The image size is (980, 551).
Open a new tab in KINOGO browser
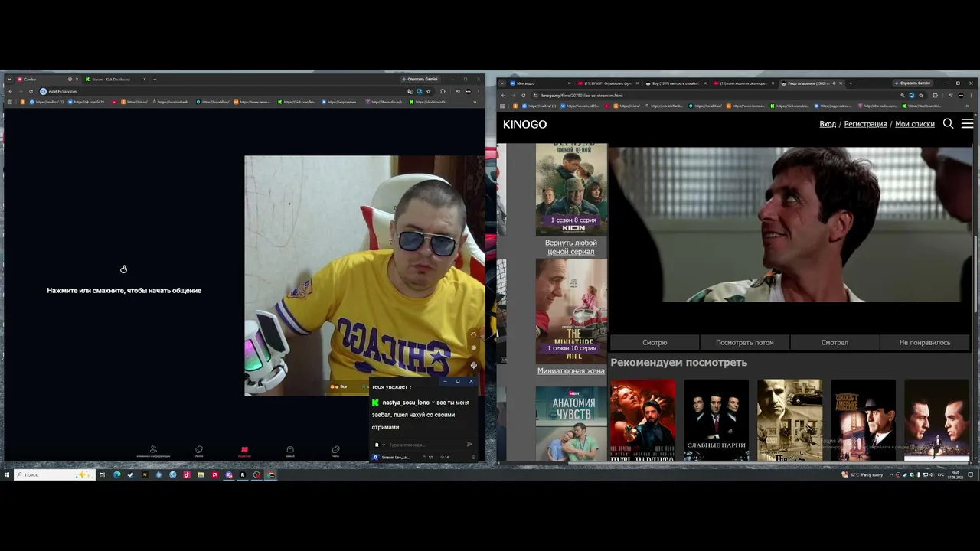coord(851,83)
